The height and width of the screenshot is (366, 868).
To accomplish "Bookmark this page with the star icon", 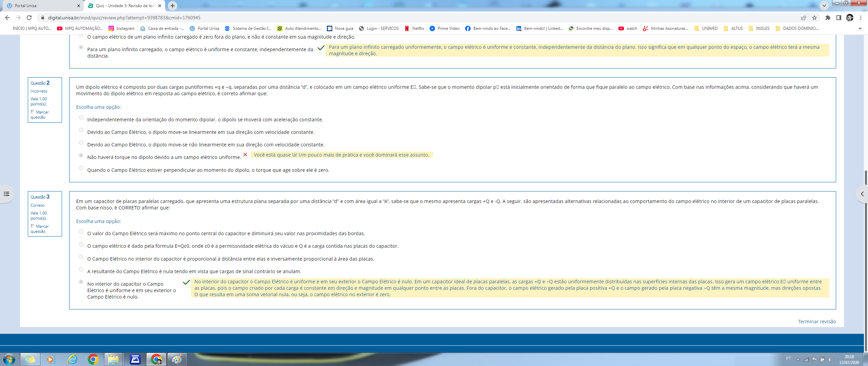I will click(x=814, y=18).
